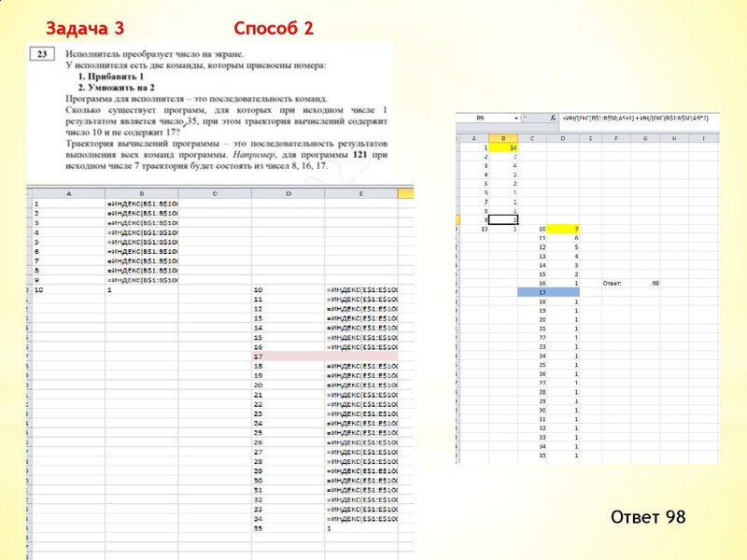Click the Ответ 98 text at bottom right
This screenshot has width=747, height=560.
(x=649, y=516)
